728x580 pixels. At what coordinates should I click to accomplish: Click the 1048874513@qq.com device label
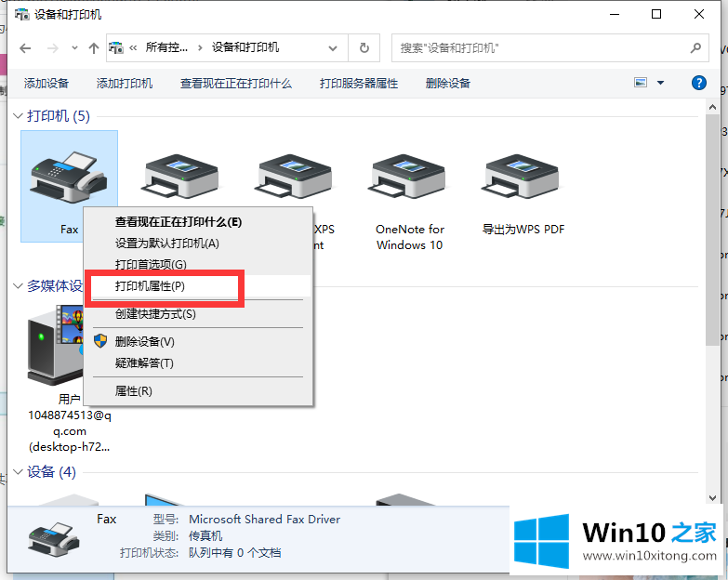coord(70,423)
